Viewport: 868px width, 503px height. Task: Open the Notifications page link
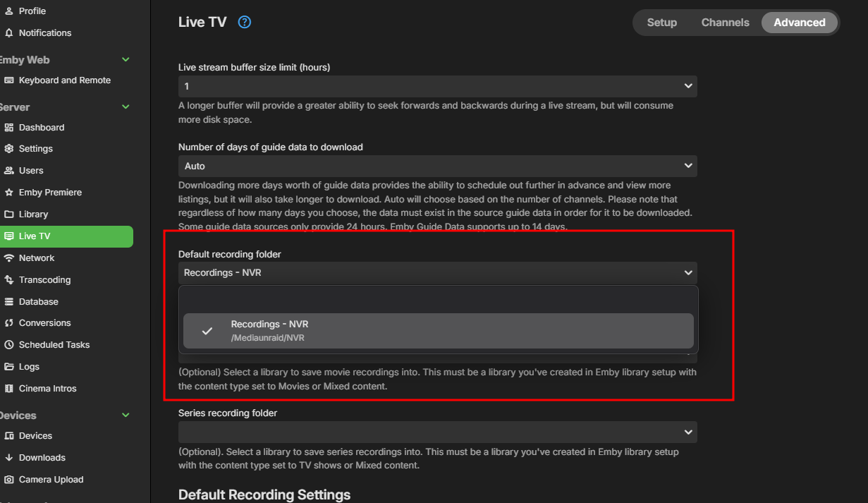[44, 33]
